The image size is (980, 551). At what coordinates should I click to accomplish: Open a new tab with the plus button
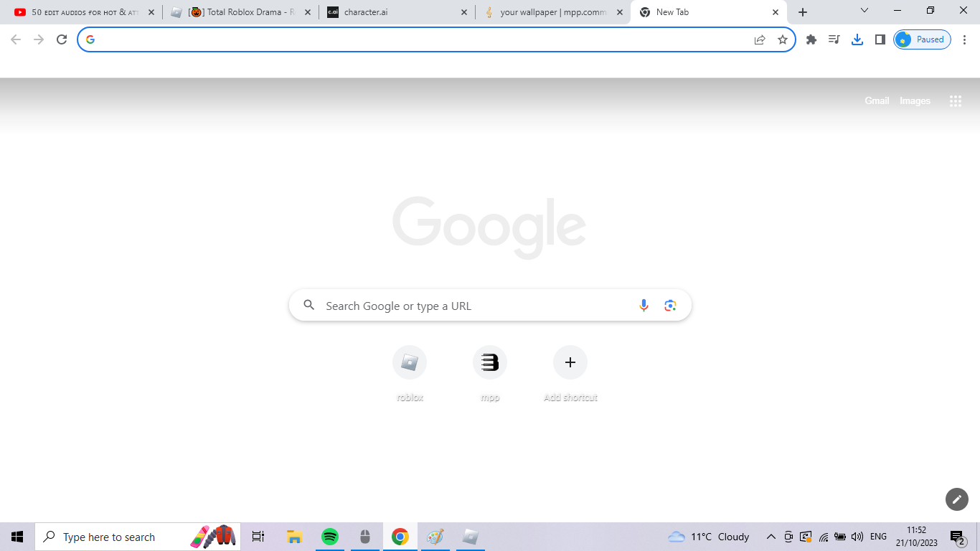[803, 12]
